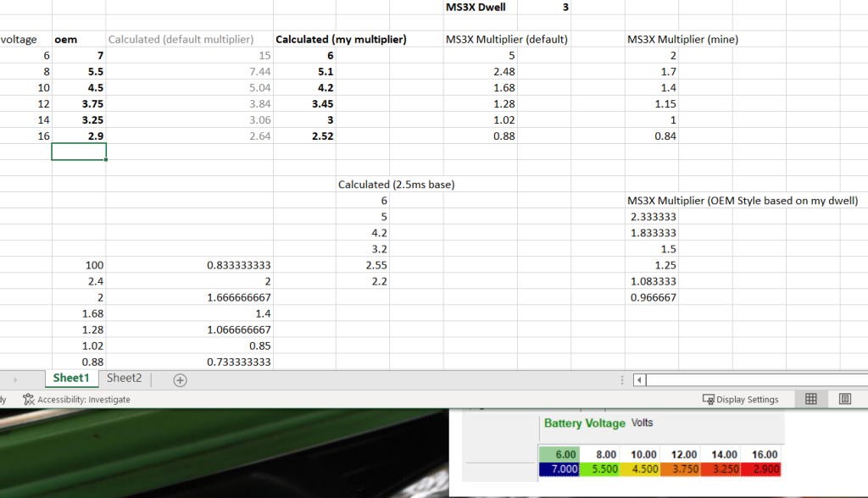Screen dimensions: 868x498
Task: Select 'Calculated (my multiplier)' header cell
Action: coord(341,39)
